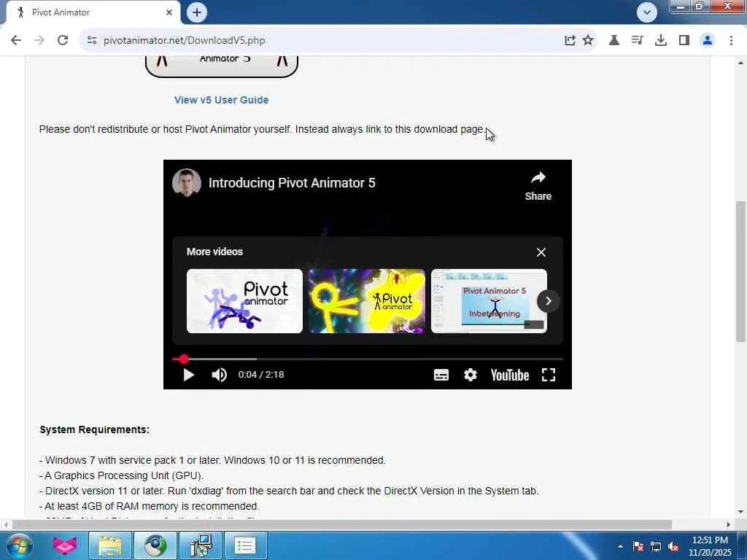
Task: Open a new tab with plus button
Action: [197, 12]
